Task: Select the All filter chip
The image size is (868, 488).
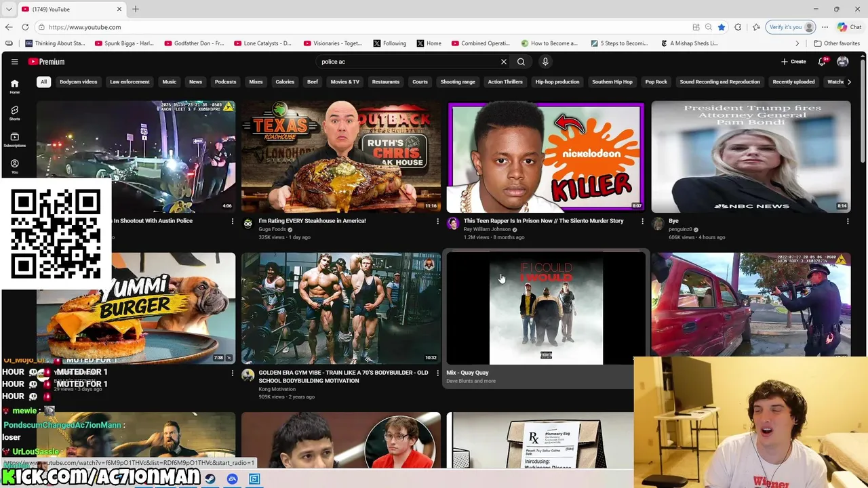Action: pyautogui.click(x=43, y=82)
